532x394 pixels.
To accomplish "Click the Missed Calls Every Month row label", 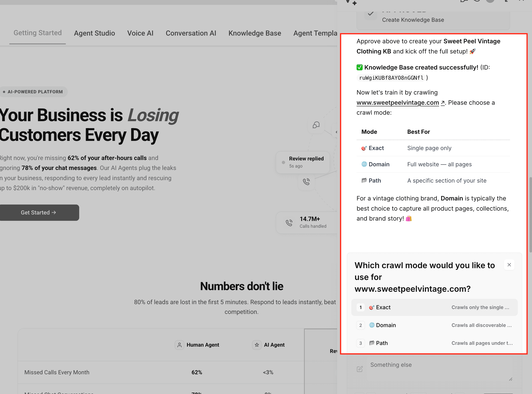I will tap(57, 372).
